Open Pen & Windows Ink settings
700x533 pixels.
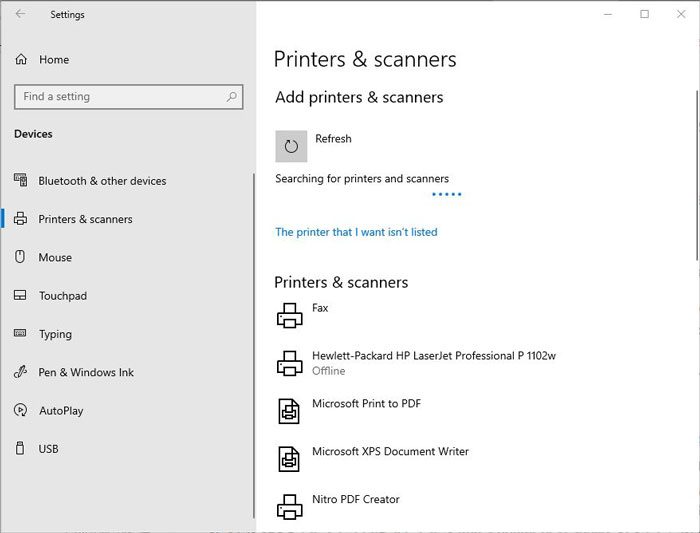(x=74, y=372)
